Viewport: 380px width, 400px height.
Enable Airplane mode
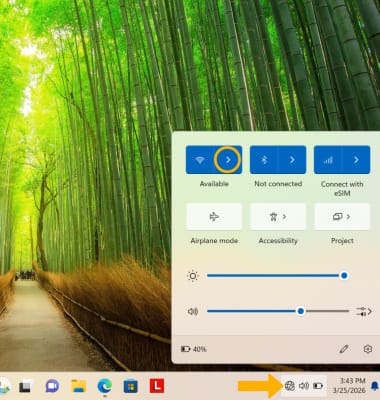pyautogui.click(x=214, y=217)
